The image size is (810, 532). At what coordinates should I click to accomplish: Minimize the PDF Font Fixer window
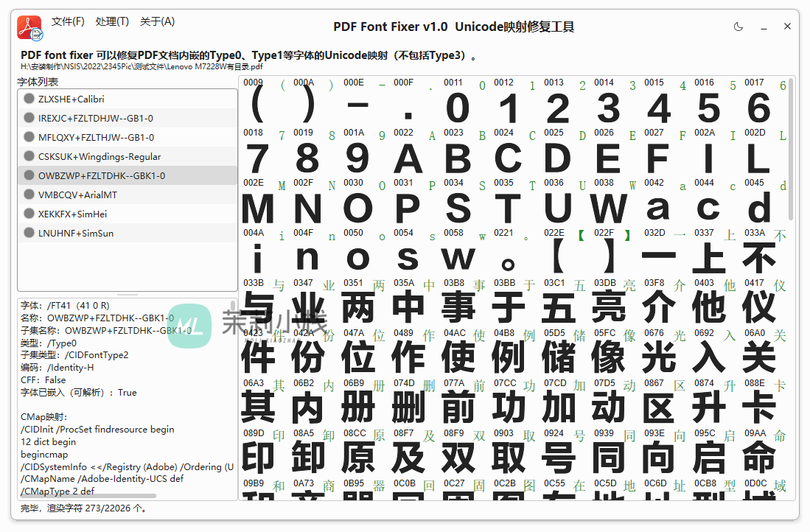pyautogui.click(x=764, y=27)
